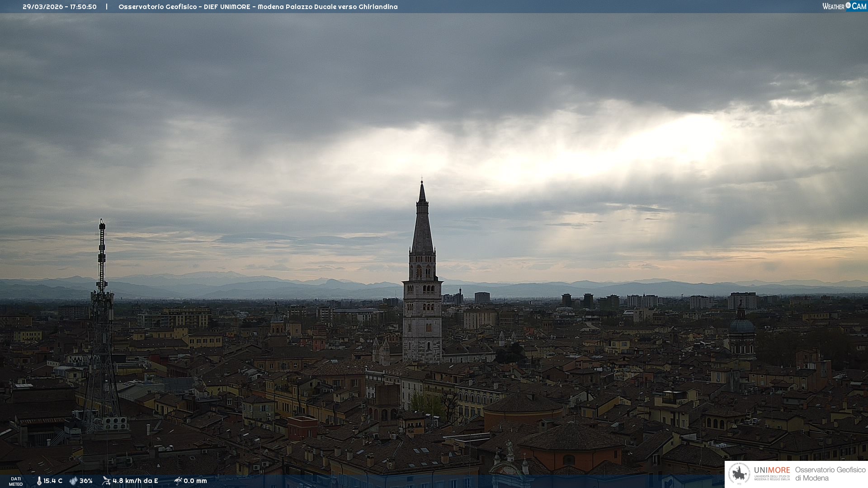Click the 36% humidity value
The height and width of the screenshot is (488, 868).
(x=86, y=481)
